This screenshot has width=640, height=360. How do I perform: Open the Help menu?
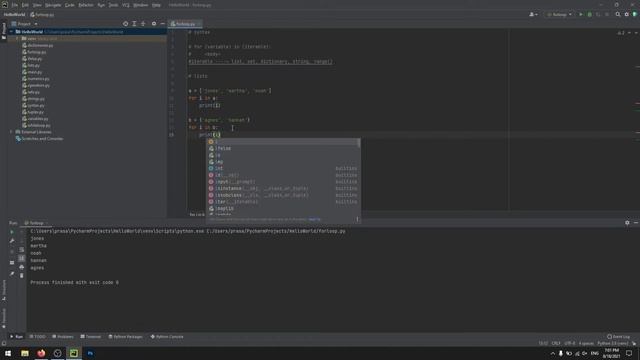coord(156,5)
